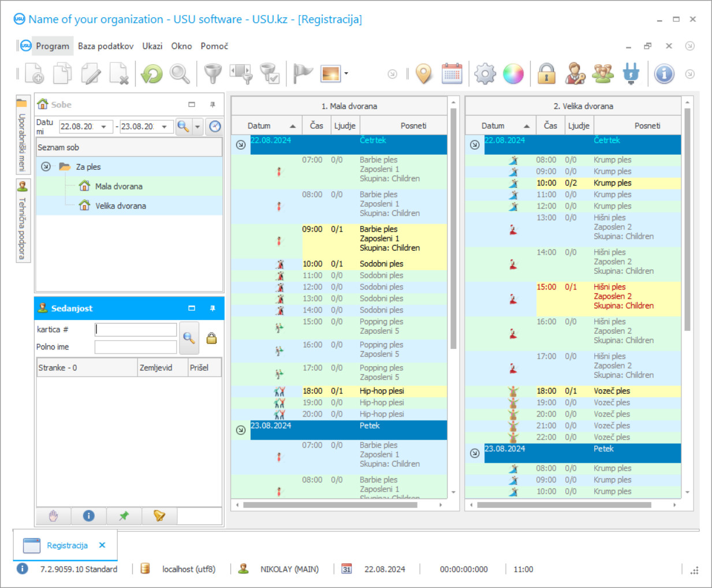The width and height of the screenshot is (712, 588).
Task: Click the golden bell icon in Sedanjost panel
Action: [159, 516]
